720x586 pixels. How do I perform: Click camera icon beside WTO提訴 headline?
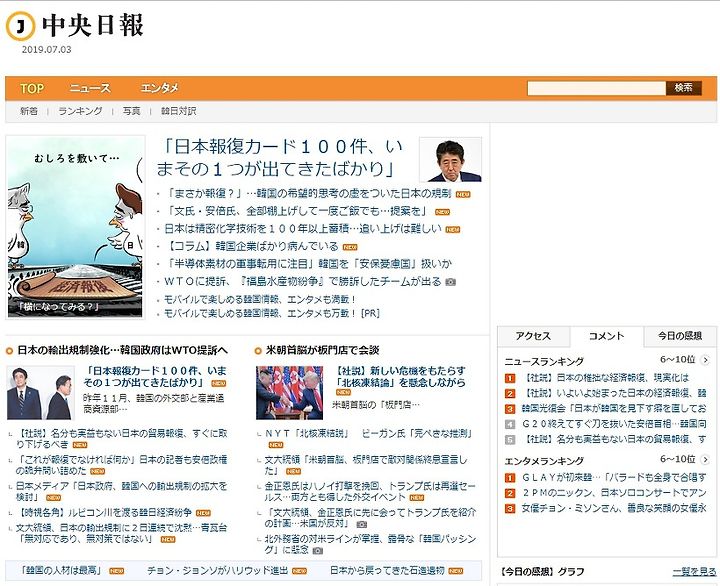pos(450,282)
